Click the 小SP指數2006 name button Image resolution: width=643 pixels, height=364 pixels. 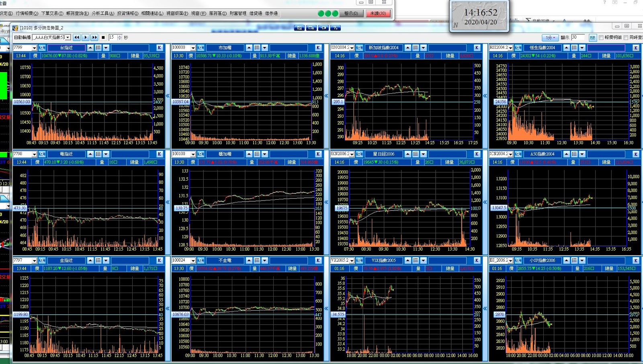pos(542,261)
